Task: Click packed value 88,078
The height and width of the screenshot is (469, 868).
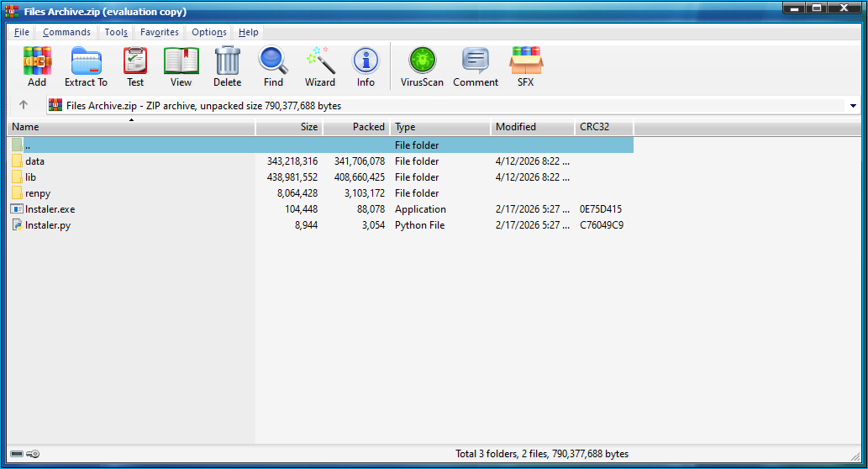Action: [371, 209]
